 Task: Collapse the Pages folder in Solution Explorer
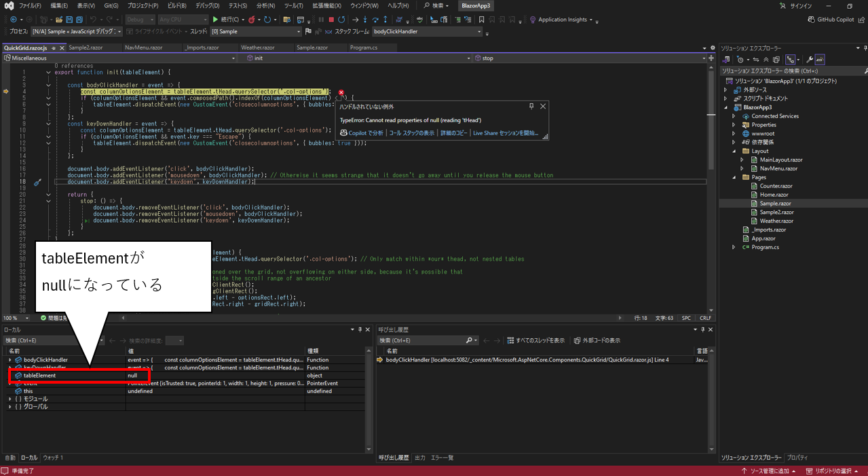point(734,177)
